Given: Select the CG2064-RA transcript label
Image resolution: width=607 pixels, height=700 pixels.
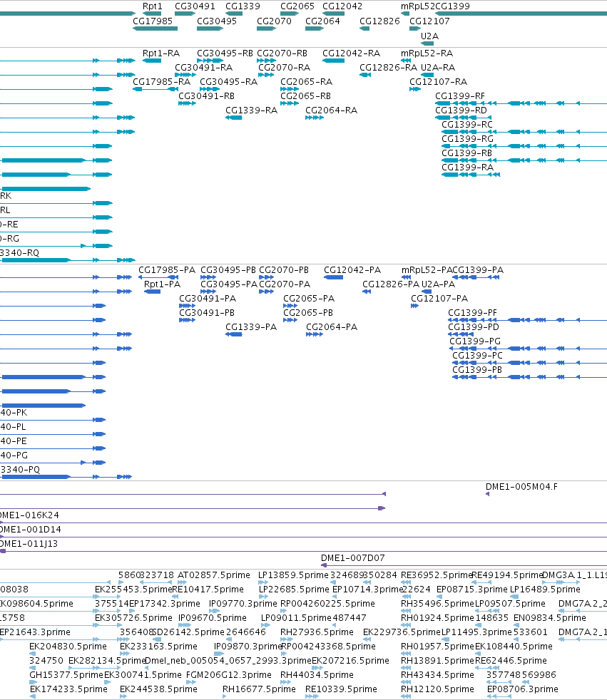Looking at the screenshot, I should [332, 110].
